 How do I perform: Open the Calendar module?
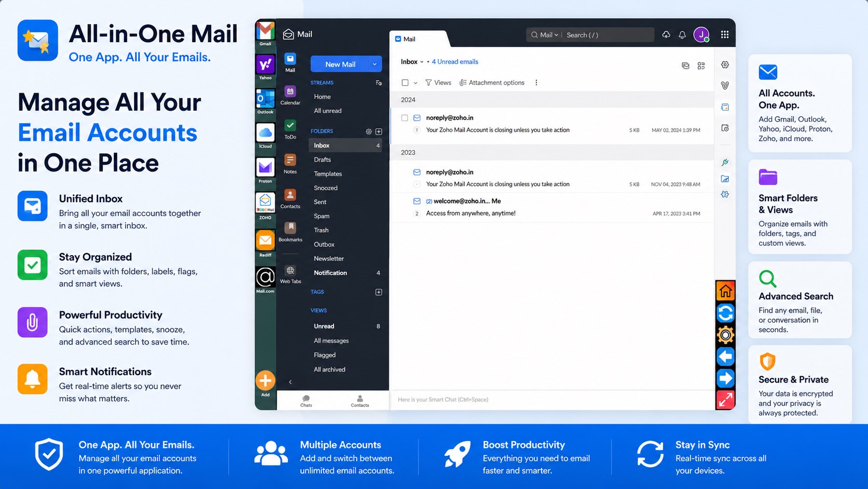coord(290,95)
